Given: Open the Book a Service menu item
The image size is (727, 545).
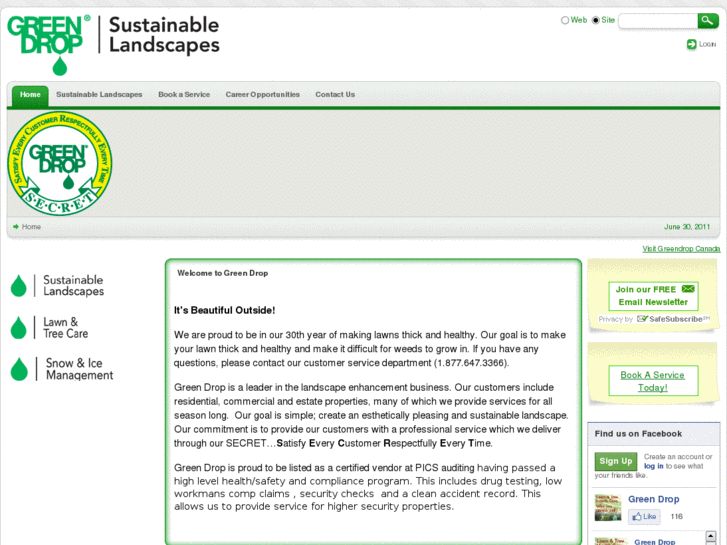Looking at the screenshot, I should (x=184, y=95).
